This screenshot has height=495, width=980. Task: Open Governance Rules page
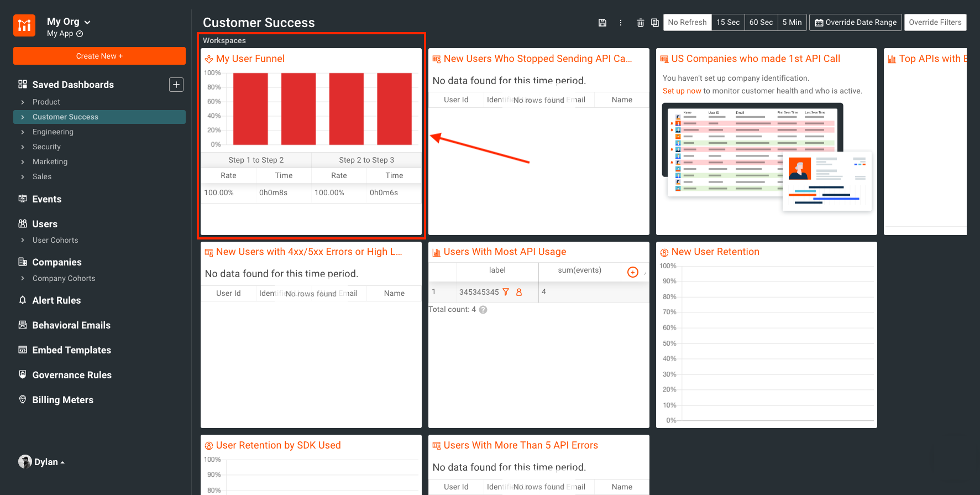tap(72, 375)
